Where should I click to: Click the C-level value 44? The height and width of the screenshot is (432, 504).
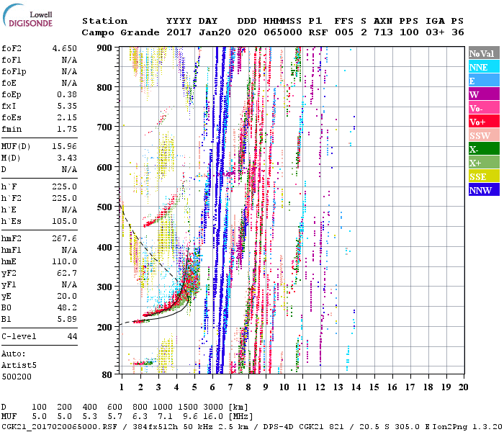tap(72, 336)
